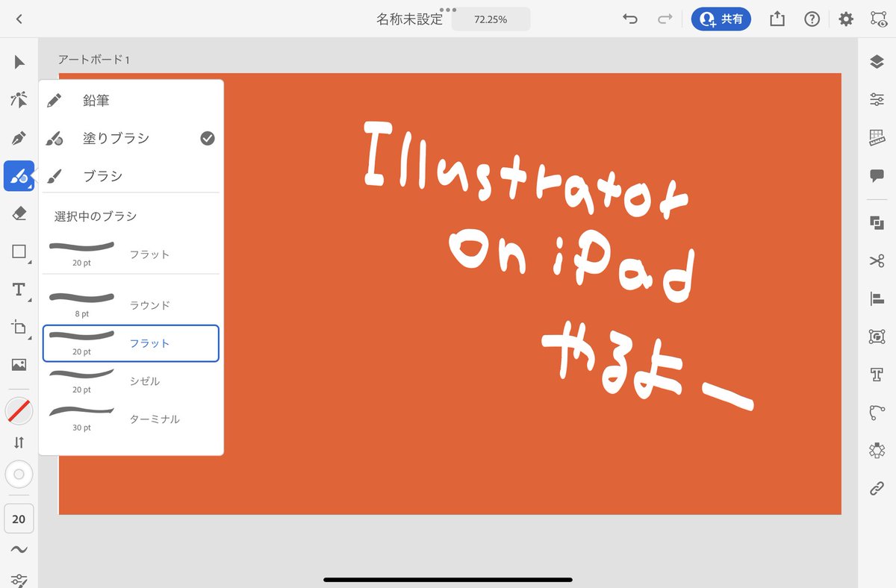Open the Layers panel
896x588 pixels.
click(x=877, y=62)
